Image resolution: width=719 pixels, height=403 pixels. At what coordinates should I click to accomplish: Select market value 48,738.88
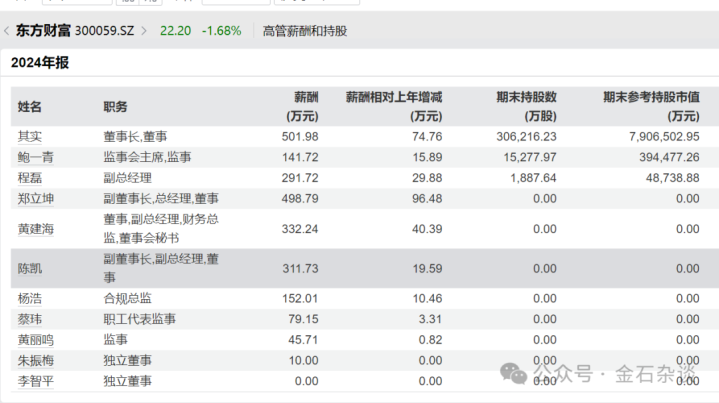point(673,178)
